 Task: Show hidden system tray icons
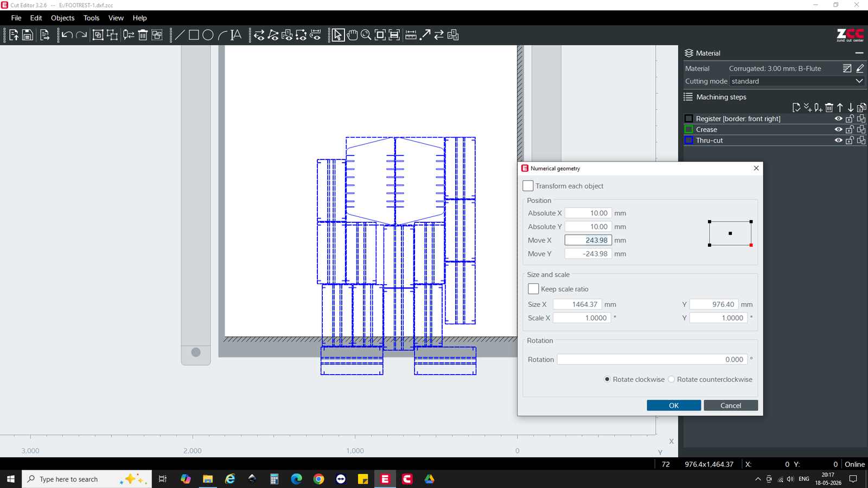pos(758,479)
